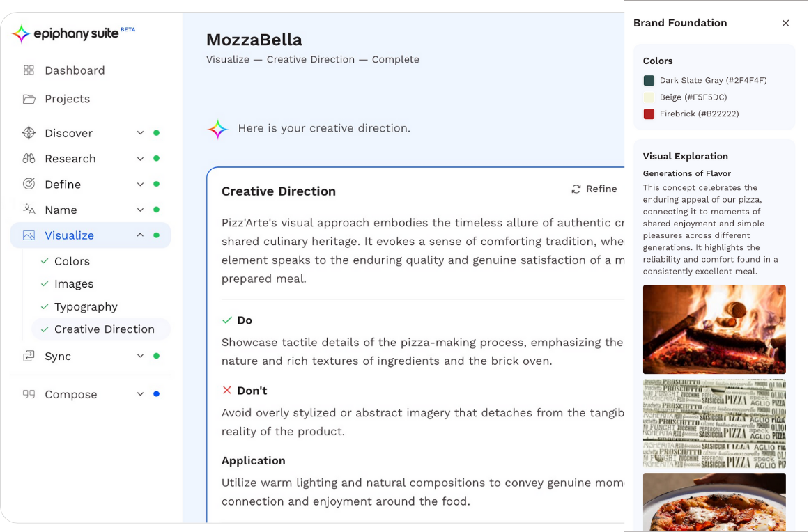Open the Images sub-item

coord(74,284)
